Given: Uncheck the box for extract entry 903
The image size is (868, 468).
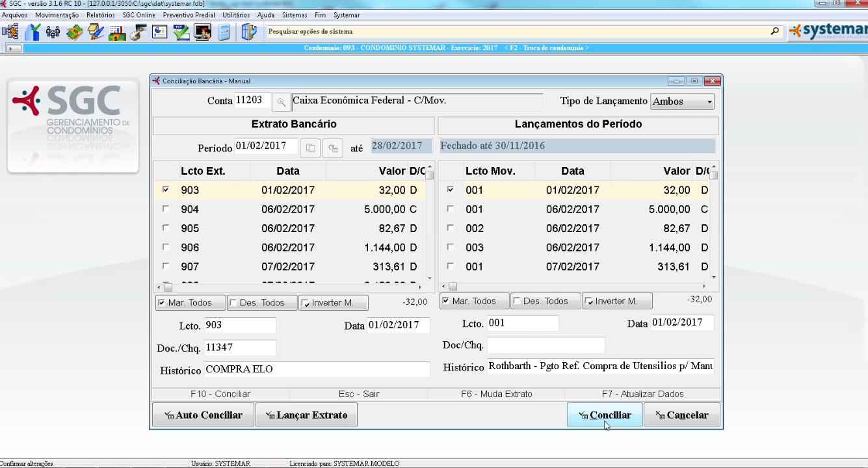Looking at the screenshot, I should (x=166, y=190).
